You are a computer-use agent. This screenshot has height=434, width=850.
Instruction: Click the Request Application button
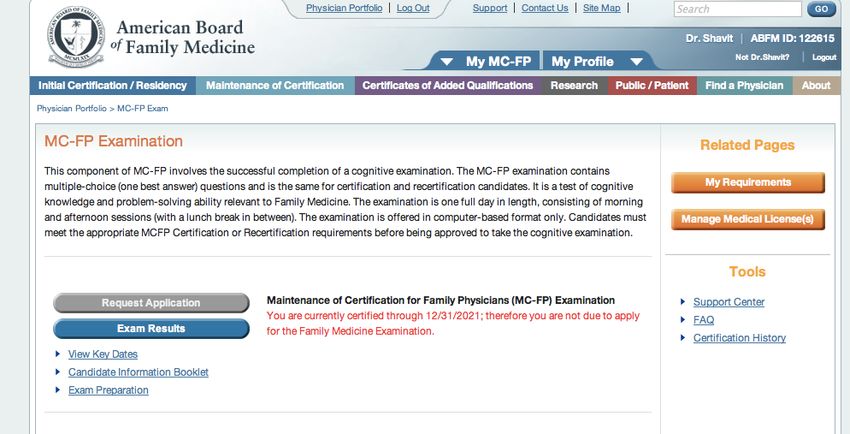[151, 303]
